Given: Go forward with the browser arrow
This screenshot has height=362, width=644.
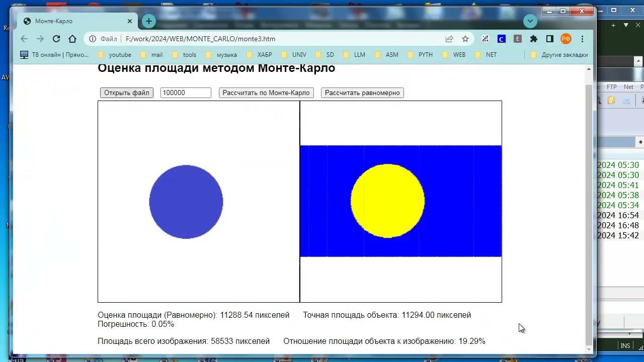Looking at the screenshot, I should coord(40,39).
